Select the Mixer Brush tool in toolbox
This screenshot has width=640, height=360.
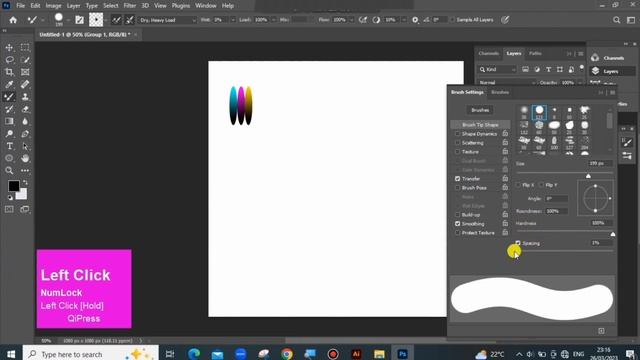click(x=9, y=97)
